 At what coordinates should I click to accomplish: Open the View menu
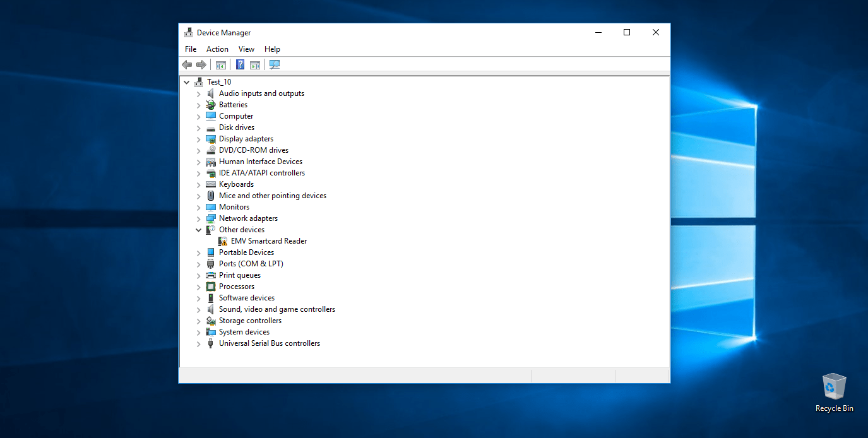click(x=246, y=49)
